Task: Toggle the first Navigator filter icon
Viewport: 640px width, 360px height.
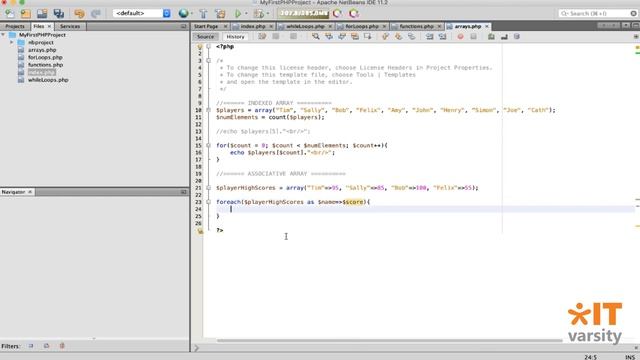Action: (31, 346)
